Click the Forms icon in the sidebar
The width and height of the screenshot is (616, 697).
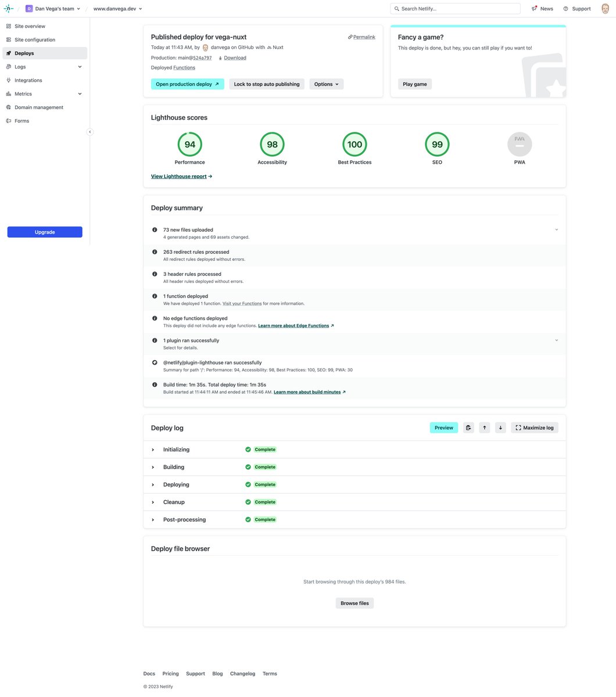pos(8,120)
